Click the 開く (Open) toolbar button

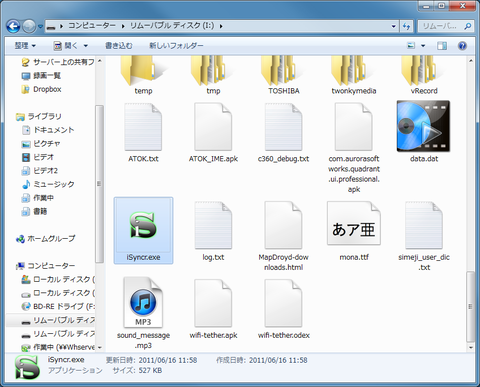[x=66, y=46]
